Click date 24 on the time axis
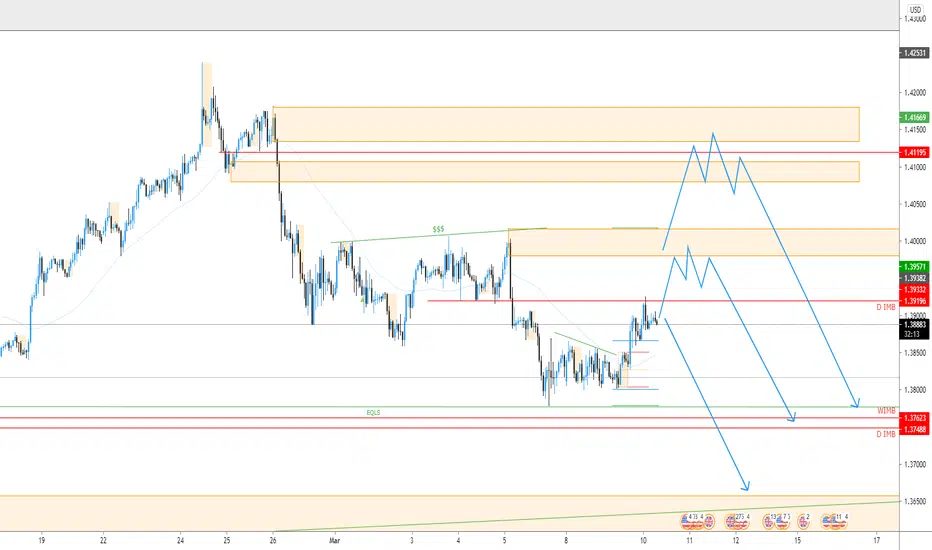The width and height of the screenshot is (932, 550). point(181,540)
